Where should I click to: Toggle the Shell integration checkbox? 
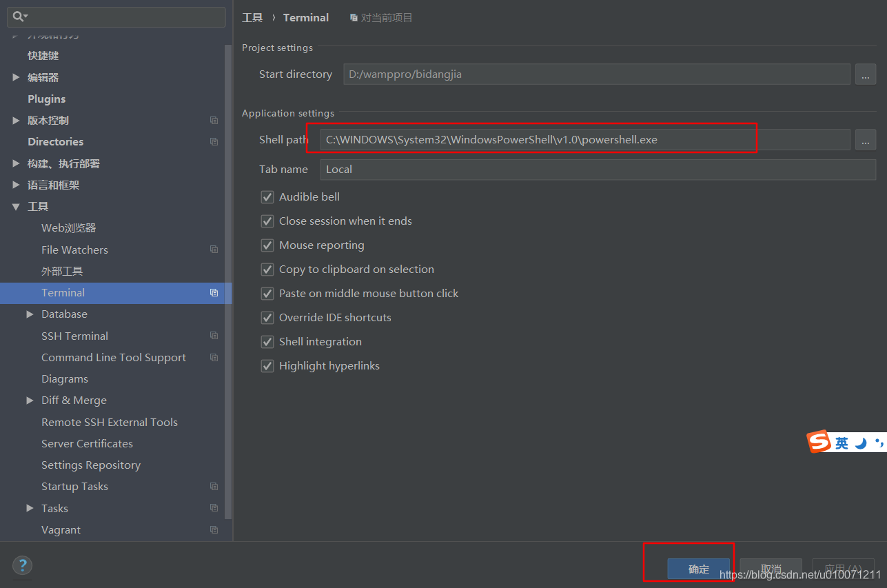[267, 342]
